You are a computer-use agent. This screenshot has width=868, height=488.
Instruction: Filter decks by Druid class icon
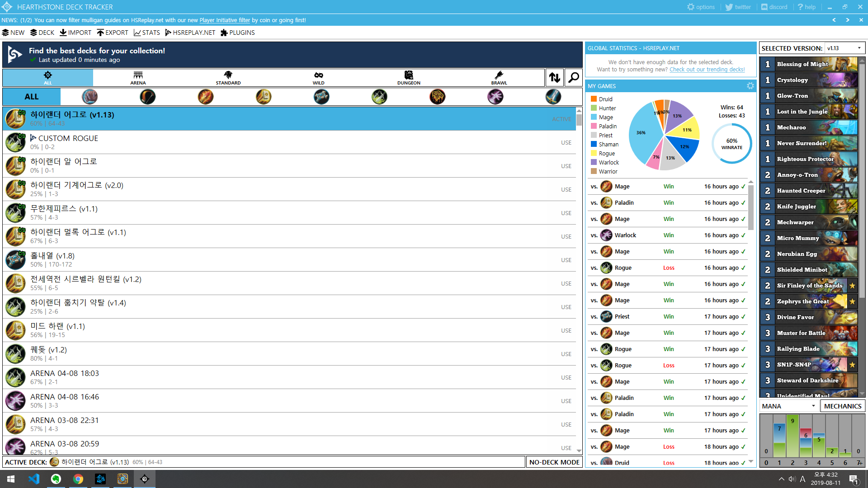click(x=90, y=97)
